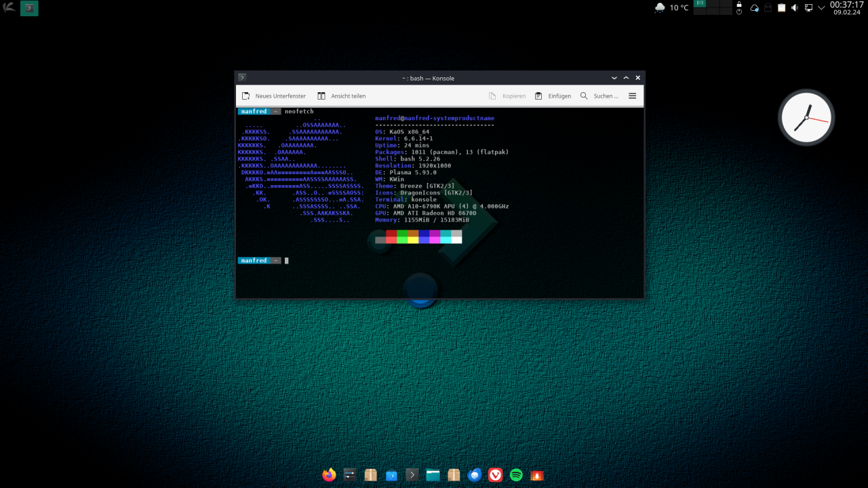868x488 pixels.
Task: Click the network connection tray icon
Action: (808, 8)
